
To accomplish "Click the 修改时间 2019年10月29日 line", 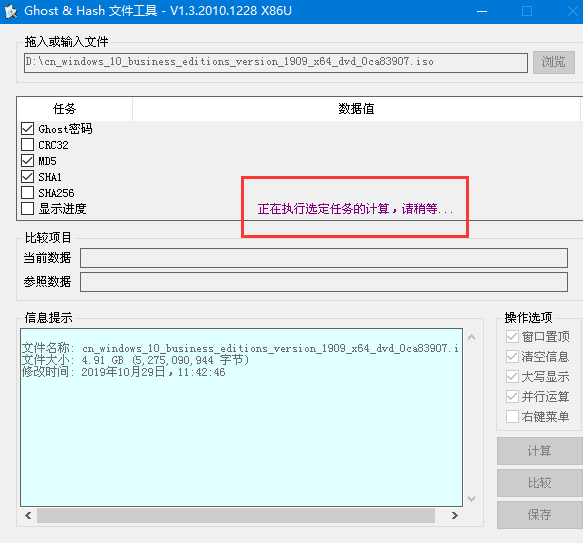I will coord(123,372).
